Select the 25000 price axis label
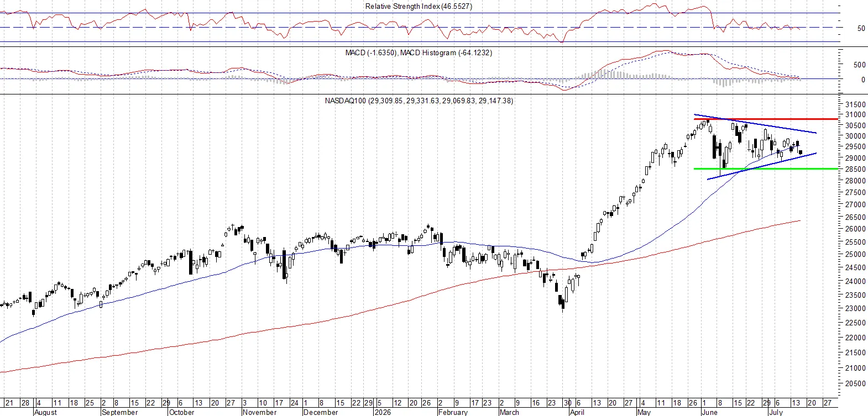 (855, 254)
